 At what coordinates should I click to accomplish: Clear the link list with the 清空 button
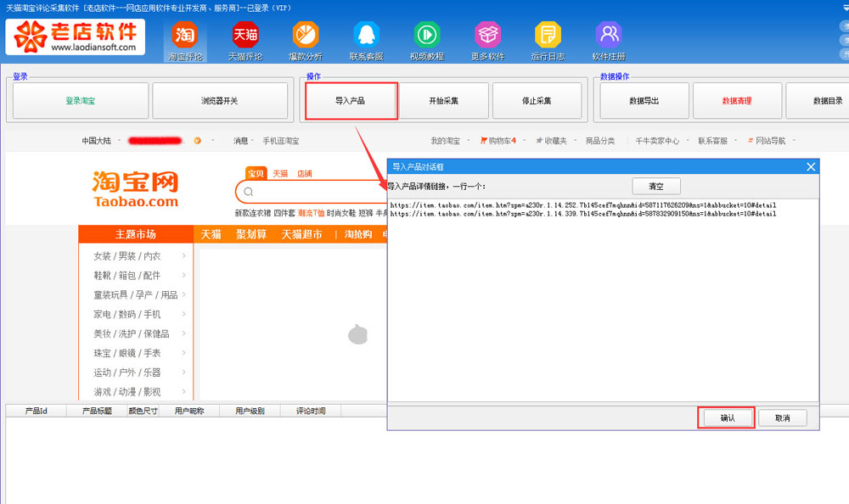(656, 186)
